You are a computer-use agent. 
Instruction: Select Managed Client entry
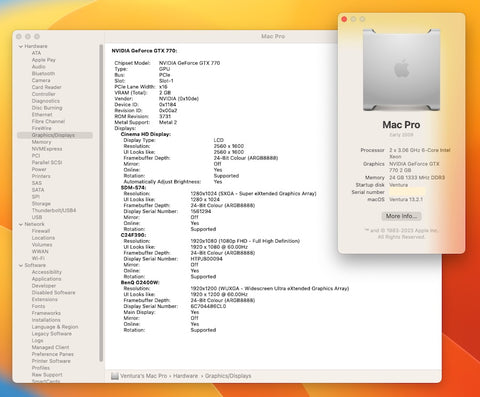[50, 347]
